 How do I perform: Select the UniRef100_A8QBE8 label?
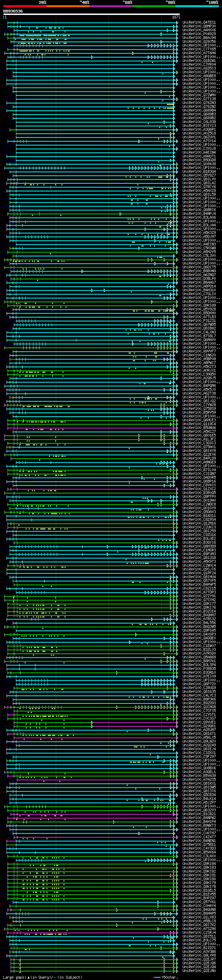point(199,76)
